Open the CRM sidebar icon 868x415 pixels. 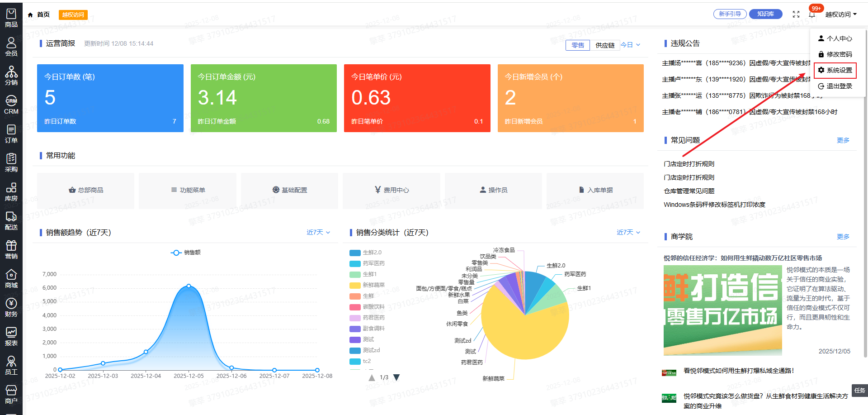[x=11, y=105]
